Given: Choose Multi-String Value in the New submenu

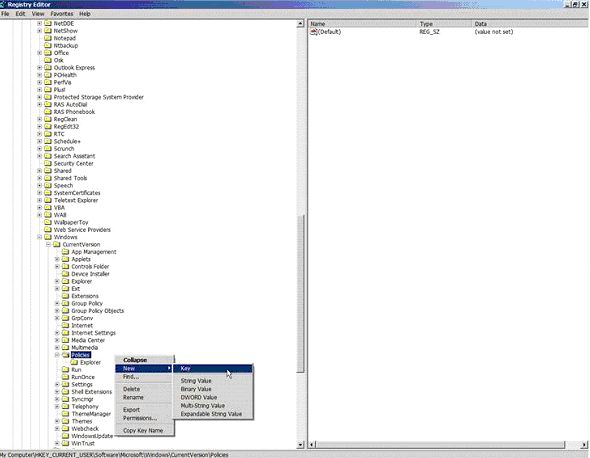Looking at the screenshot, I should [x=213, y=405].
